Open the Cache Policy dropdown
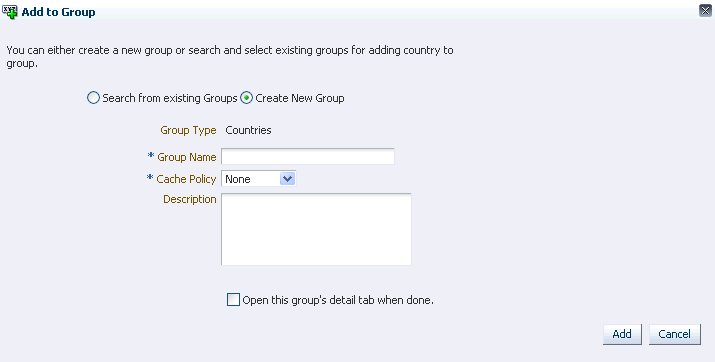 [259, 179]
